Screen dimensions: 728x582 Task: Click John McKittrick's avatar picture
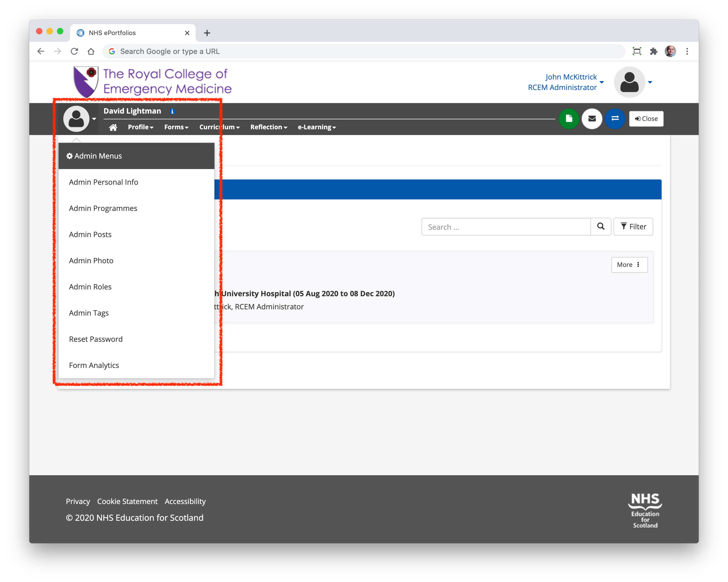(x=629, y=82)
